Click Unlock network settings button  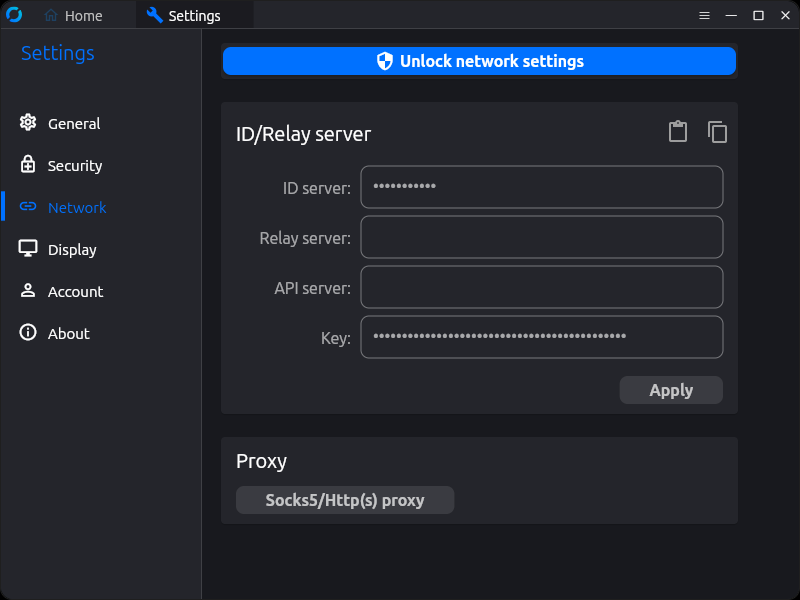pos(479,61)
